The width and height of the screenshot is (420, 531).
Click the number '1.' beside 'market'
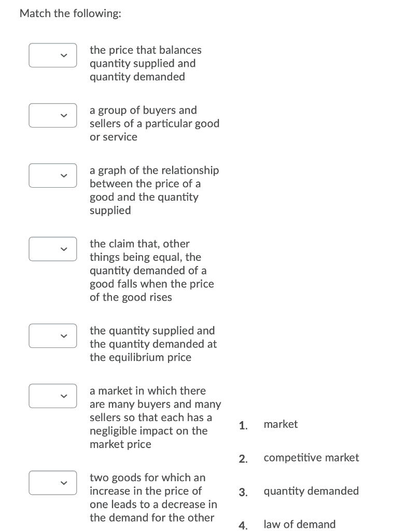click(243, 424)
